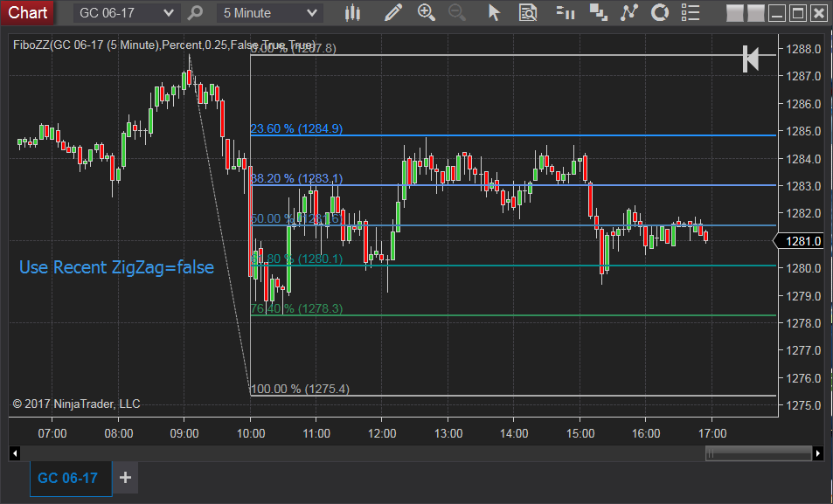The width and height of the screenshot is (833, 504).
Task: Jump to latest bar arrow icon
Action: coord(751,59)
